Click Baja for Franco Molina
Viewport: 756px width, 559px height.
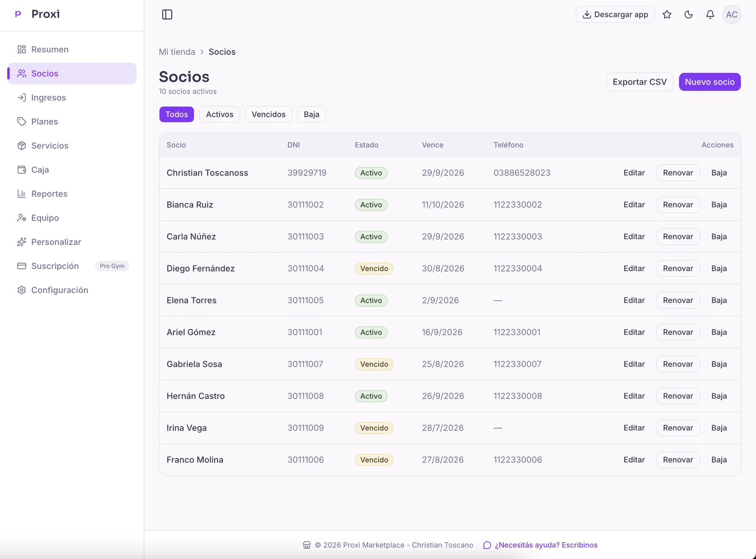[x=719, y=460]
